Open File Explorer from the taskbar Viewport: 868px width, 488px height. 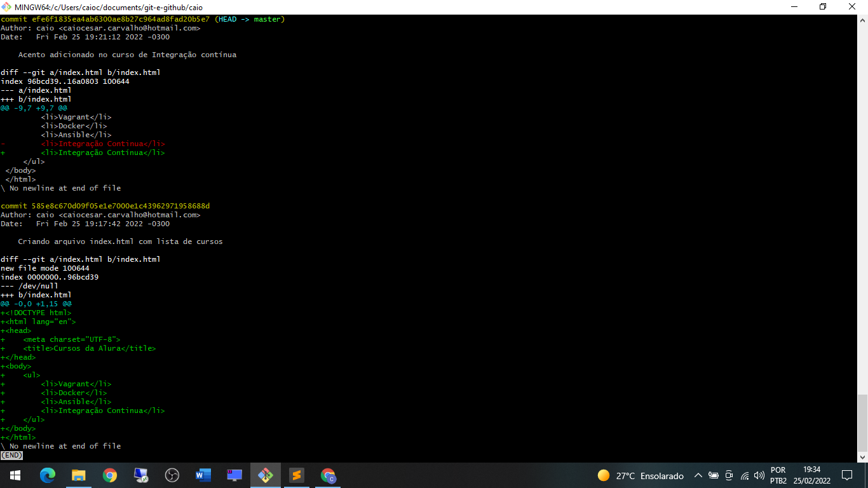tap(79, 475)
